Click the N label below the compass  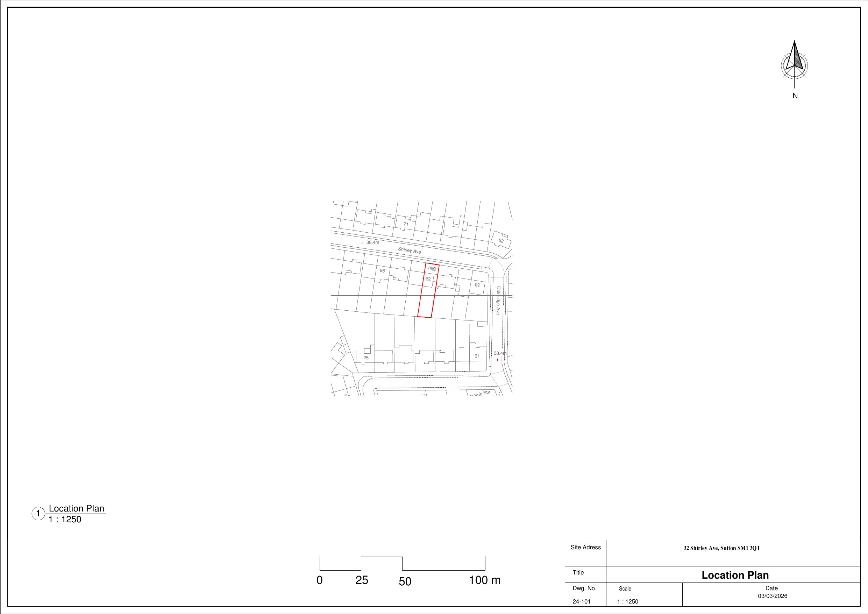click(795, 96)
